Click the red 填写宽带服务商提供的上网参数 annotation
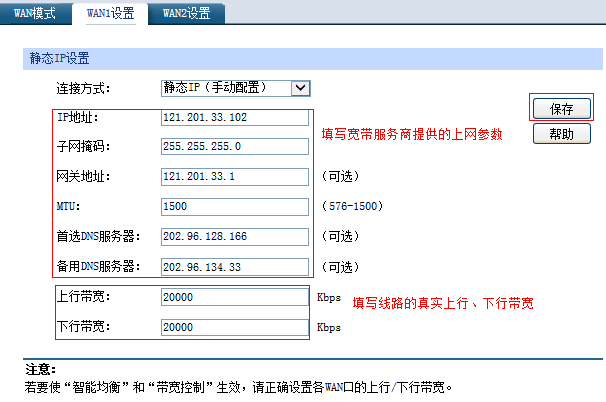This screenshot has height=402, width=606. click(410, 134)
